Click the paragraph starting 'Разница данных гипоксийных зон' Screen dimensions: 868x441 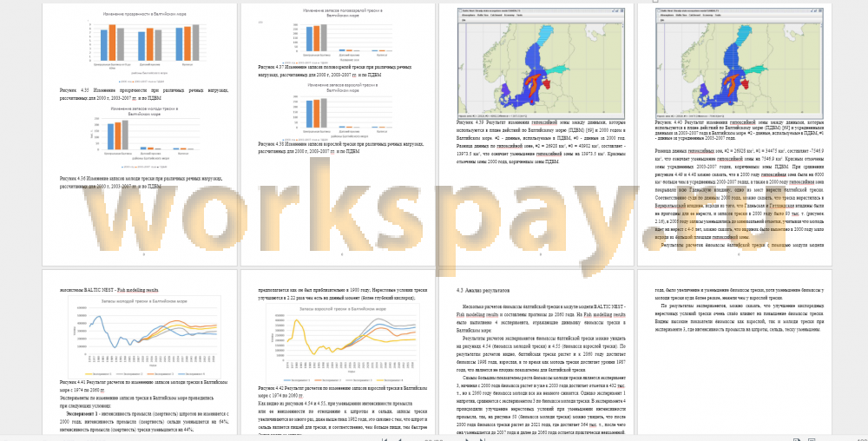[x=740, y=192]
